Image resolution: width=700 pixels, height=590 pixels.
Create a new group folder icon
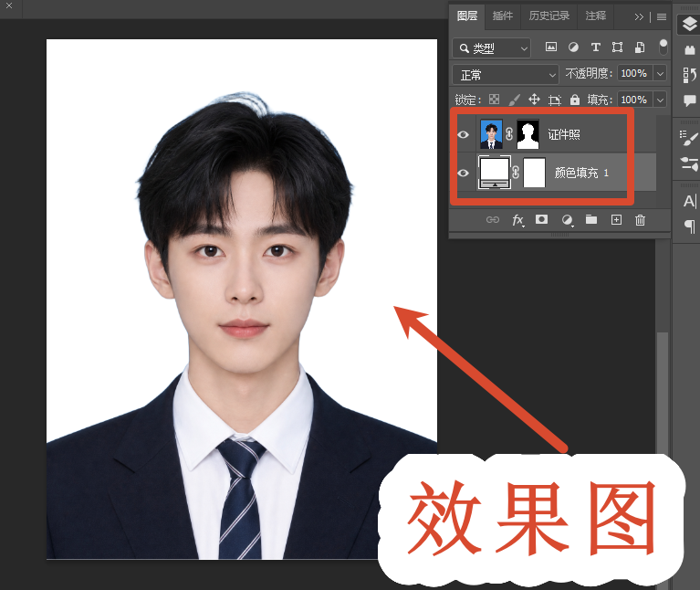point(591,219)
